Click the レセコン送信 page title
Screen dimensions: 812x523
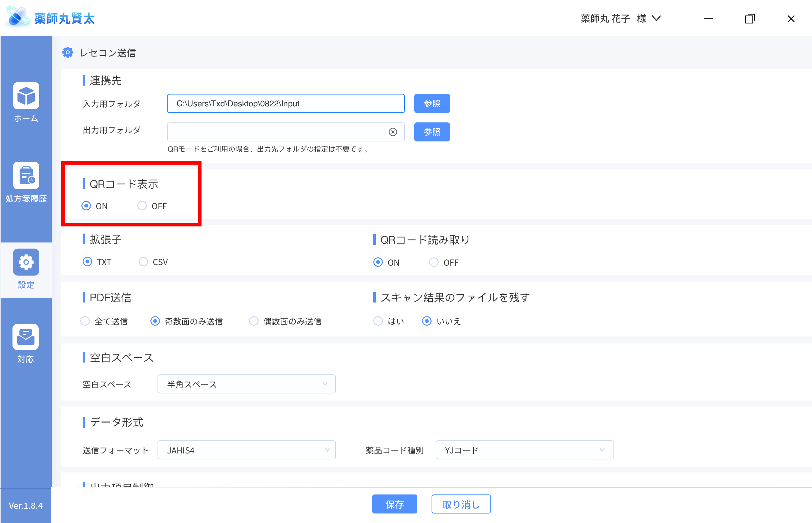(x=108, y=53)
